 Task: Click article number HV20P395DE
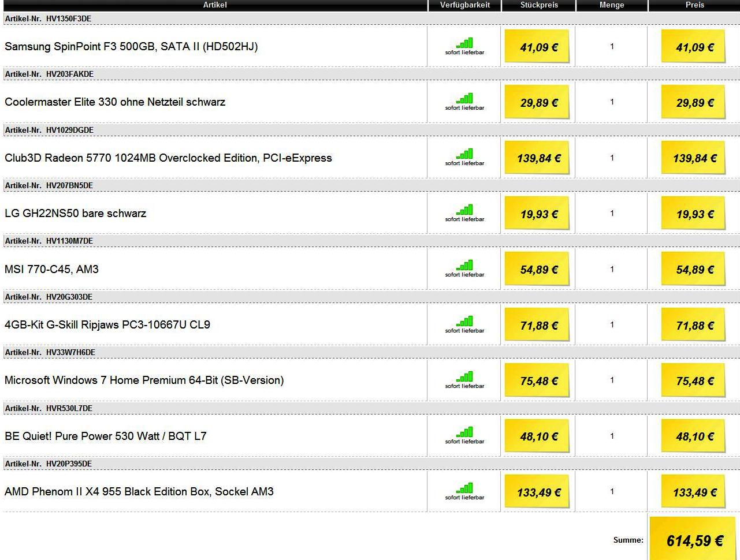click(69, 464)
